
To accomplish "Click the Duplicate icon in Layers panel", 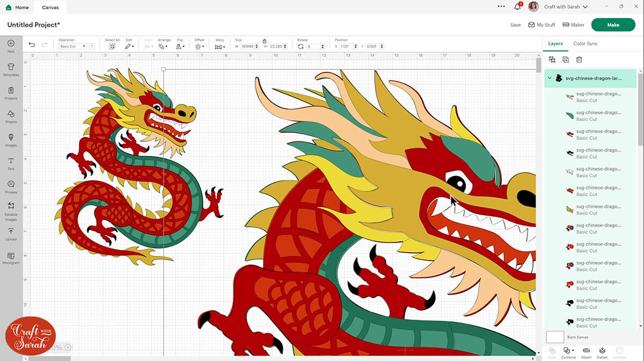I will point(566,60).
